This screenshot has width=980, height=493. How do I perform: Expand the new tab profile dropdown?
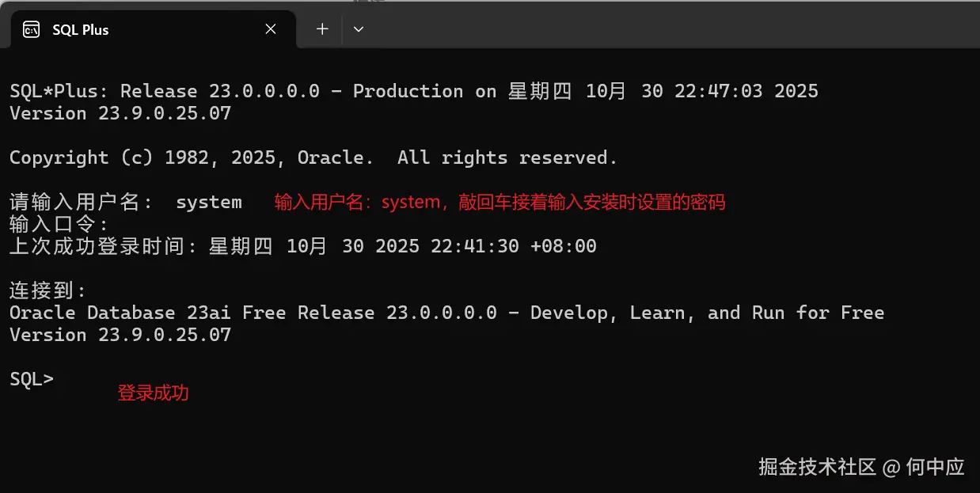pos(359,29)
